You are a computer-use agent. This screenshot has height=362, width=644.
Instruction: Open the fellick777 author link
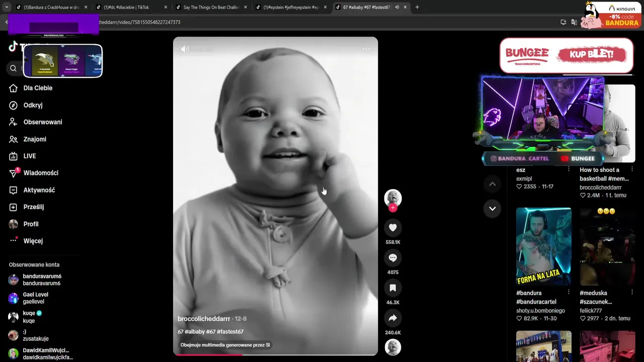point(591,311)
